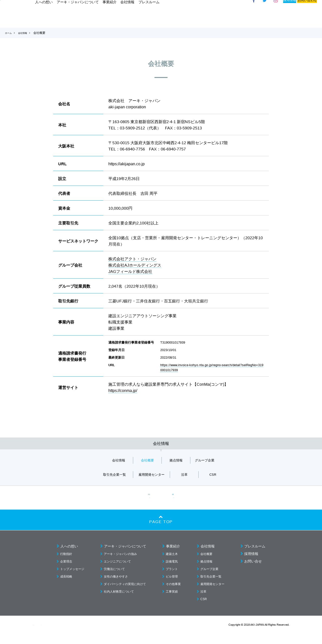Select 会社情報 in lower section nav
The height and width of the screenshot is (644, 322).
pos(119,460)
